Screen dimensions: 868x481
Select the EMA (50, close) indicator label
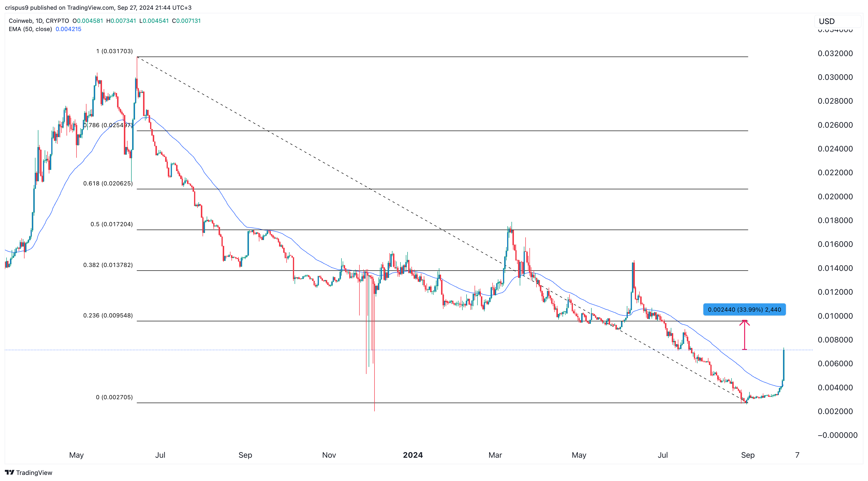pyautogui.click(x=30, y=29)
